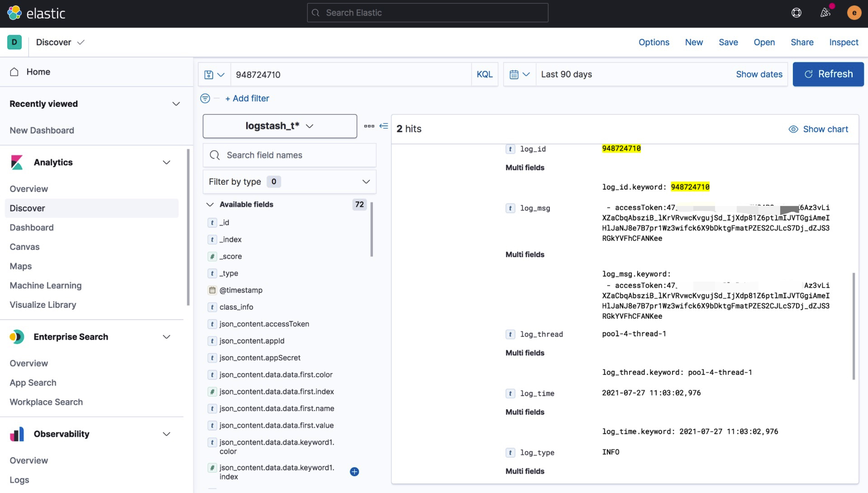Click search field names magnifier icon
Image resolution: width=868 pixels, height=493 pixels.
point(215,155)
